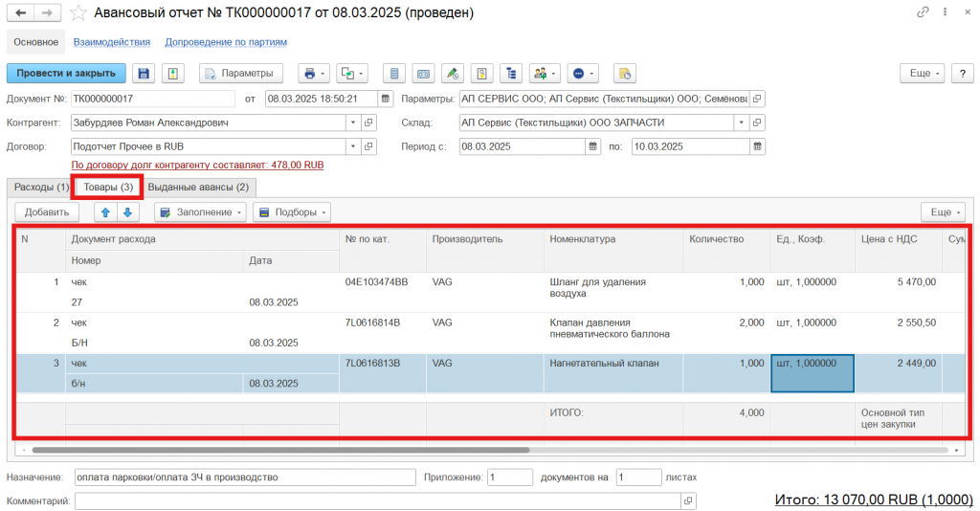Viewport: 980px width, 511px height.
Task: Add document to favorites with star icon
Action: coord(78,13)
